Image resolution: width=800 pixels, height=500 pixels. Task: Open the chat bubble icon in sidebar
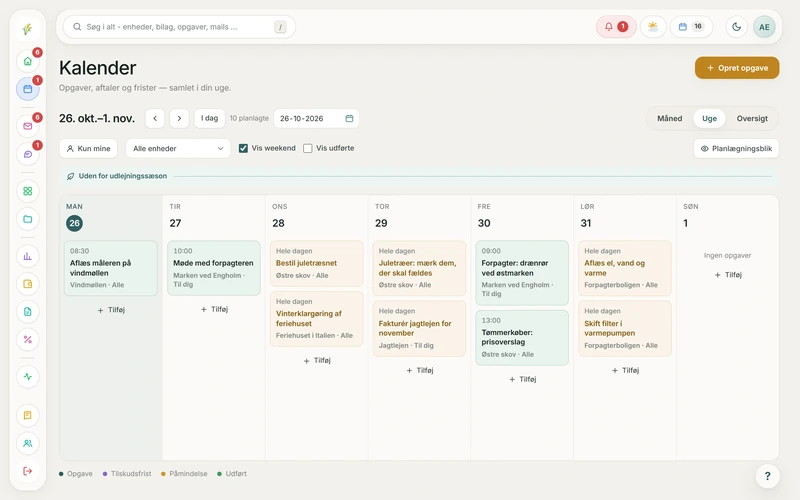(x=28, y=154)
